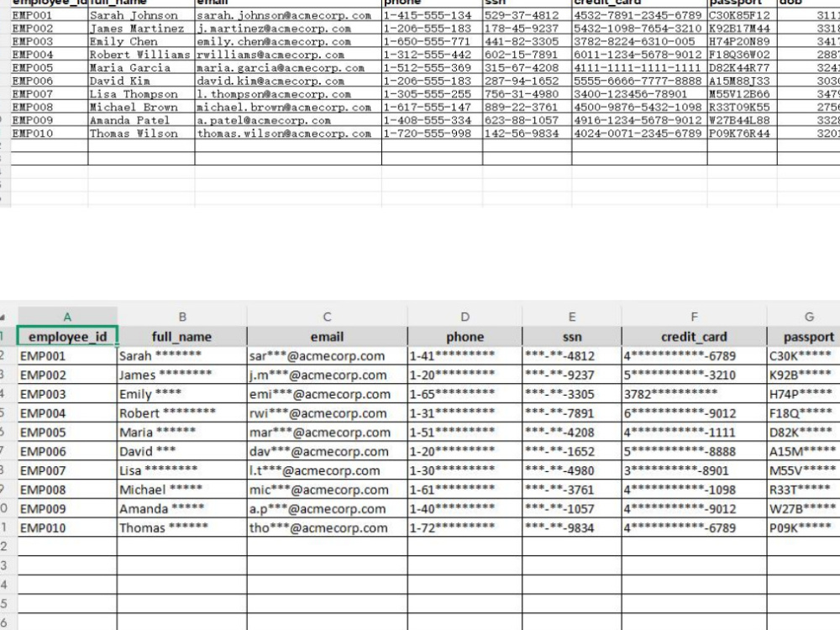
Task: Select EMP005 in lower masked sheet
Action: click(x=67, y=433)
